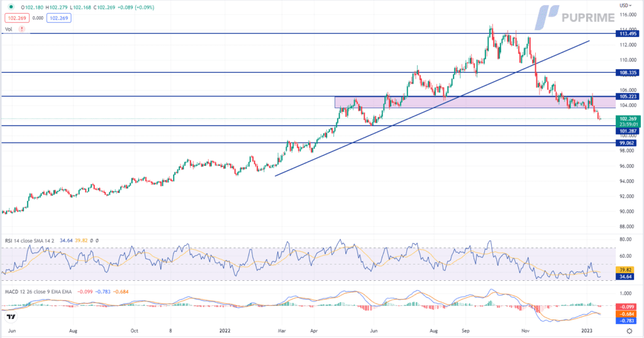Select the MACD 12 26 close legend
Viewport: 644px width, 338px height.
pyautogui.click(x=38, y=292)
